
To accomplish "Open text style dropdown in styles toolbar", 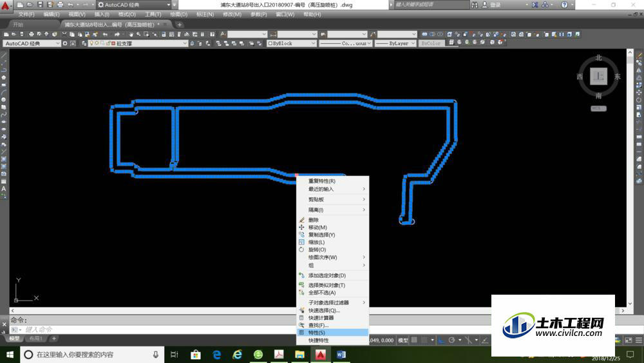I will tap(247, 34).
